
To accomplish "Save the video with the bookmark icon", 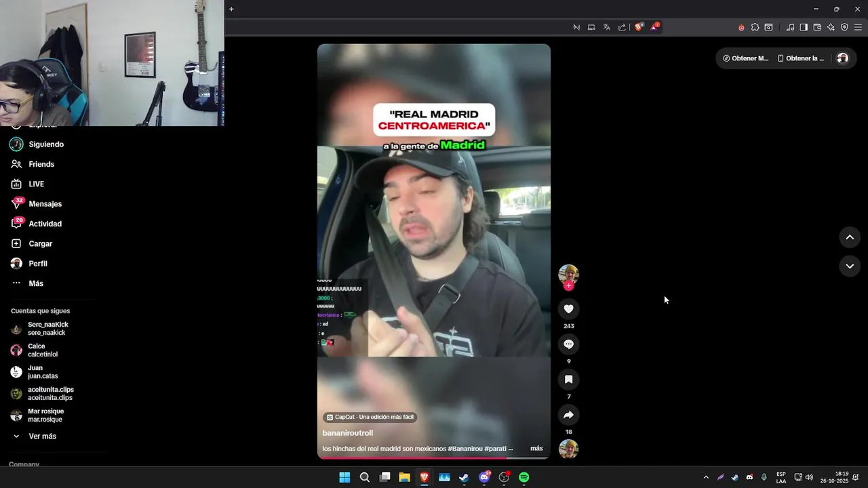I will tap(568, 380).
